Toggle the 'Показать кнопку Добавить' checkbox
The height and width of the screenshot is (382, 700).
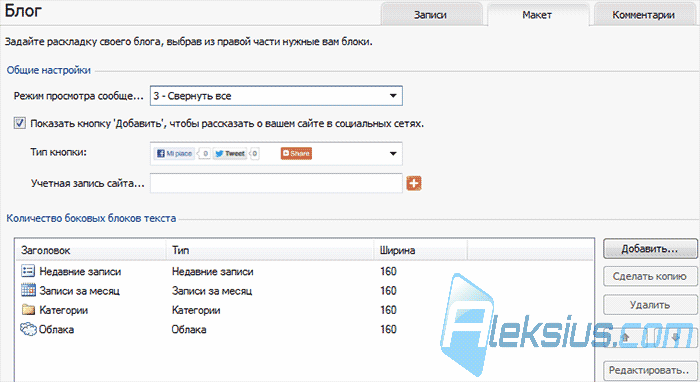pos(20,123)
